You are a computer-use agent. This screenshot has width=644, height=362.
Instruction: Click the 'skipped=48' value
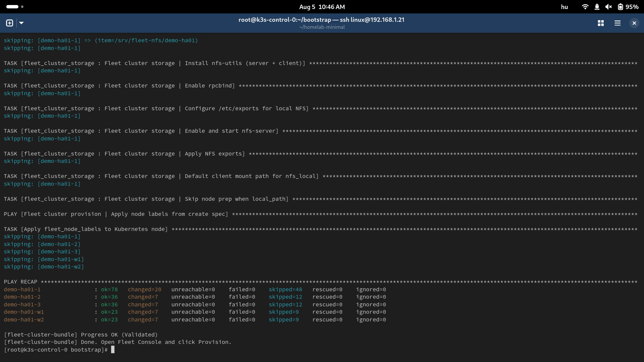tap(285, 290)
